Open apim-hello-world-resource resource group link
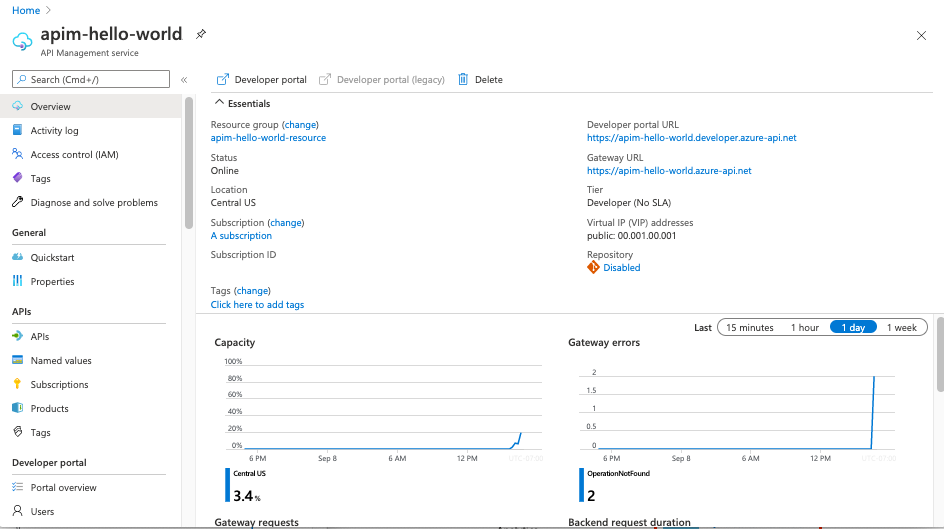The image size is (944, 529). click(268, 137)
